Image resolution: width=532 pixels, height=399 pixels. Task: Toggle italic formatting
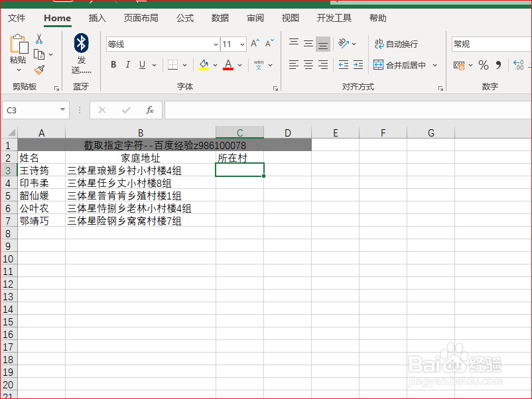[127, 65]
